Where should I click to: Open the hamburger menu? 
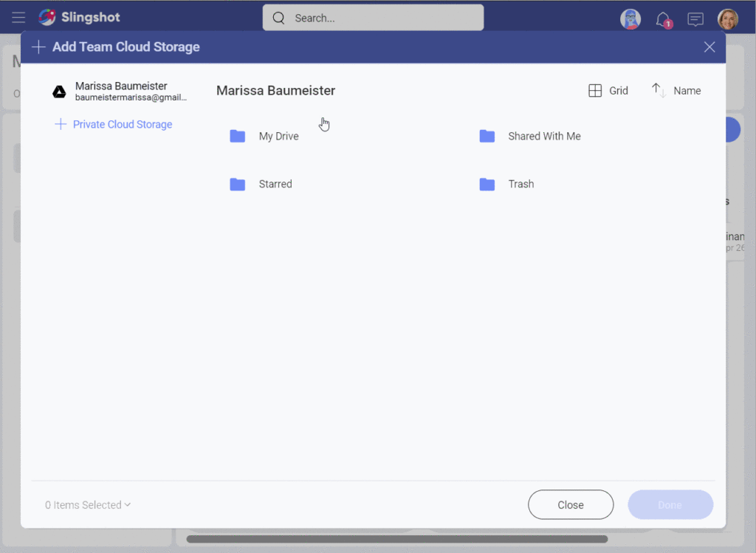18,18
